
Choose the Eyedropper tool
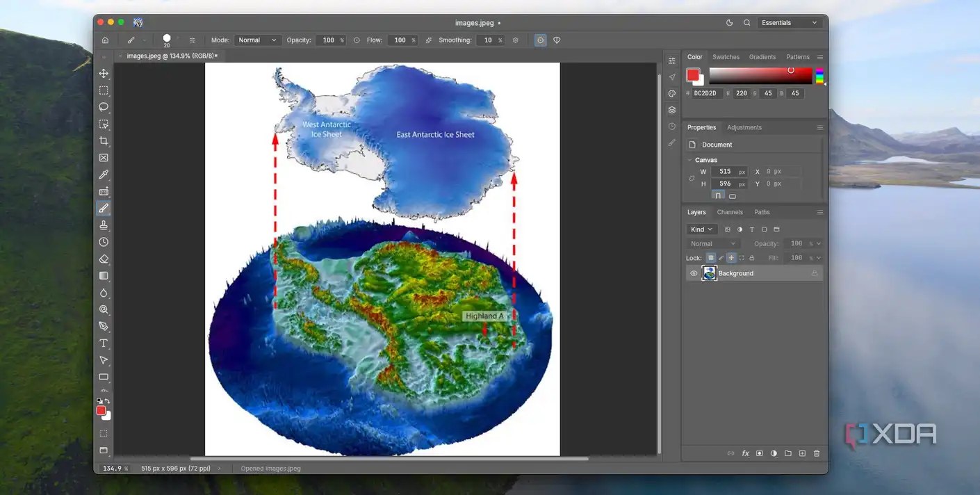[x=104, y=175]
